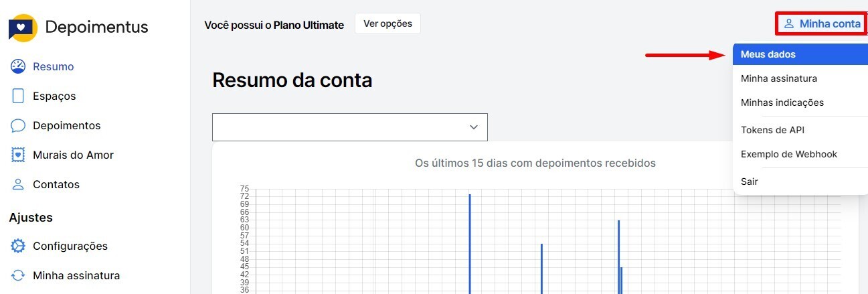868x294 pixels.
Task: Choose Minha assinatura in dropdown menu
Action: (x=778, y=78)
